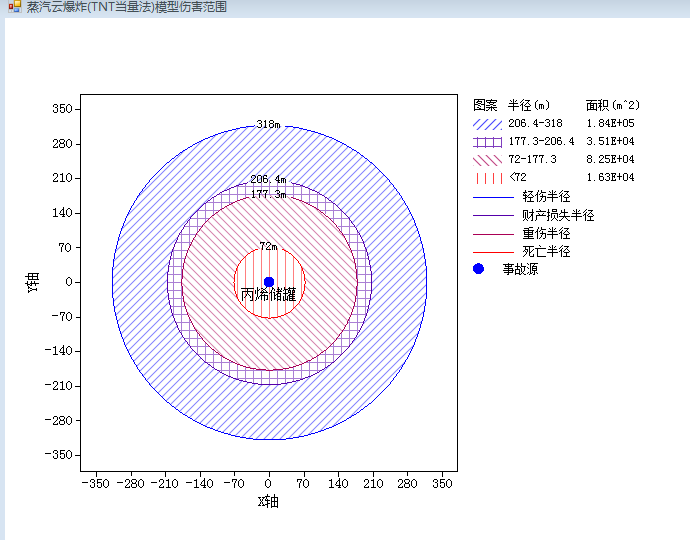Click the 图案 legend column header
The height and width of the screenshot is (540, 690).
[485, 105]
